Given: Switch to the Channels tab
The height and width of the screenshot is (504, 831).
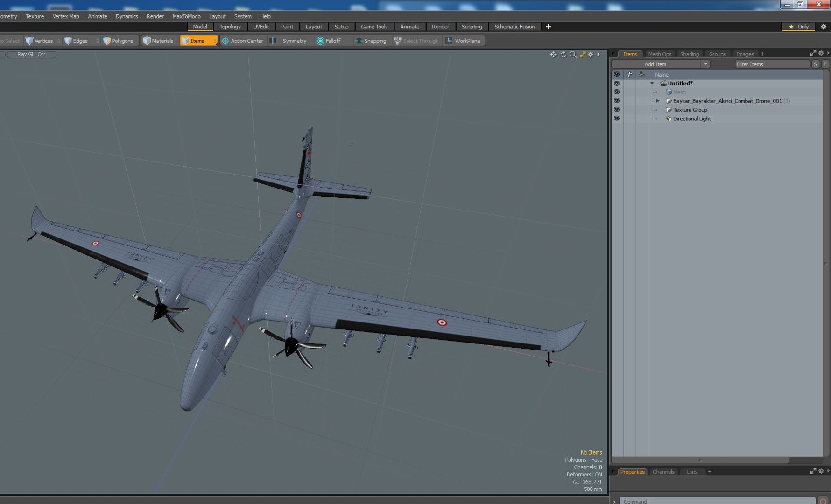Looking at the screenshot, I should pos(663,472).
